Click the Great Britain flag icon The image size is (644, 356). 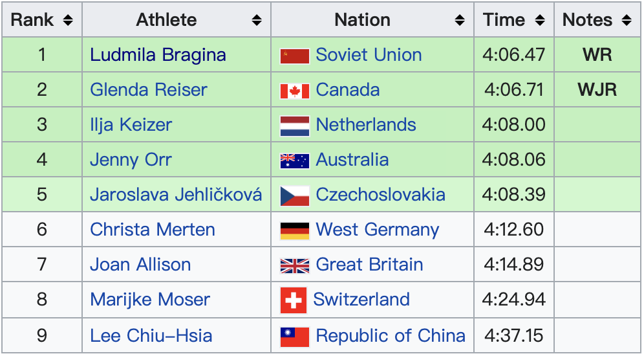pyautogui.click(x=294, y=265)
